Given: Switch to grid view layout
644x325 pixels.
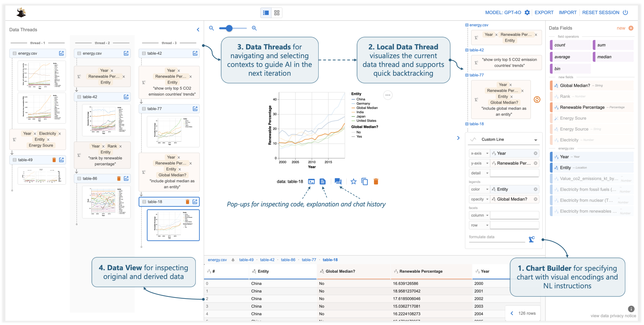Looking at the screenshot, I should point(277,13).
